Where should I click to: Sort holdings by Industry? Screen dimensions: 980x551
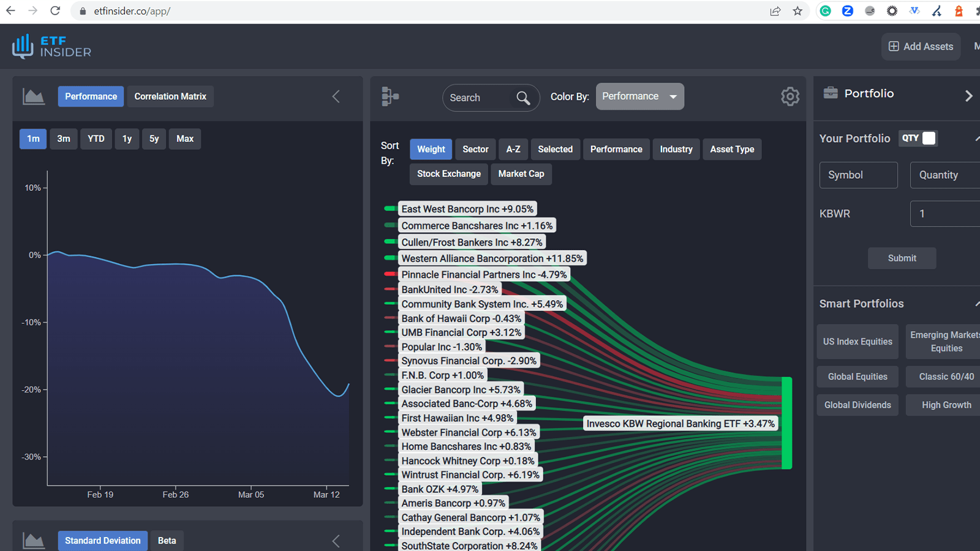[x=676, y=149]
